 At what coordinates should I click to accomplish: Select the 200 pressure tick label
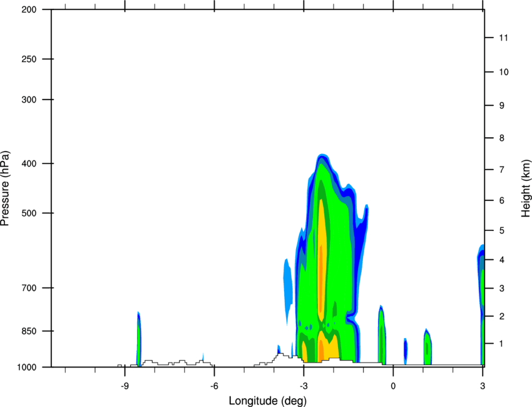(29, 9)
